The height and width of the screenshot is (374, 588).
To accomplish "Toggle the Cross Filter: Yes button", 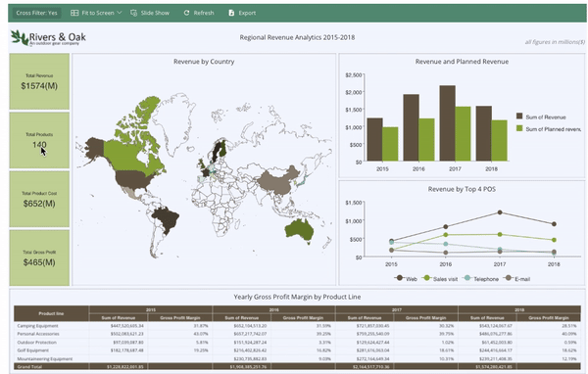I will tap(37, 13).
